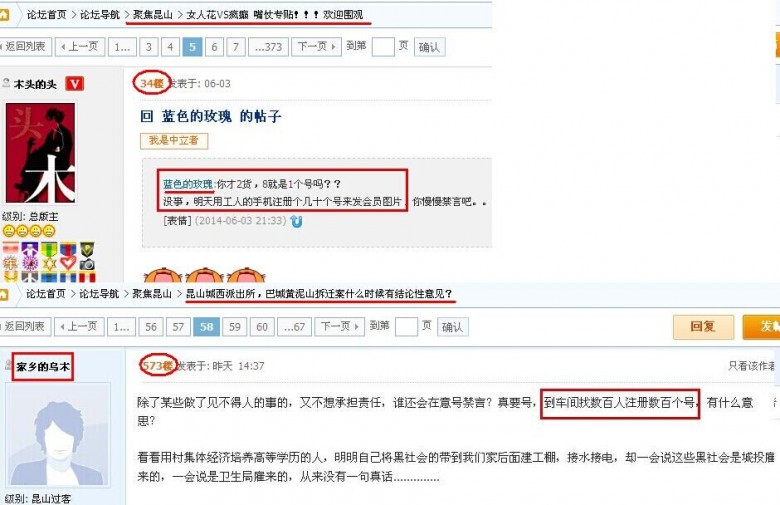Click the first yellow smiley level icon
Screen dimensions: 780x505
pyautogui.click(x=8, y=231)
